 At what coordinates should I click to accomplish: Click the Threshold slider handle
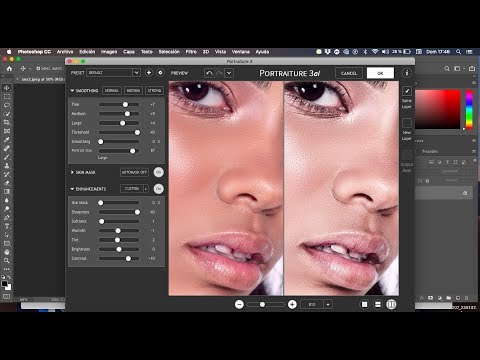point(137,132)
